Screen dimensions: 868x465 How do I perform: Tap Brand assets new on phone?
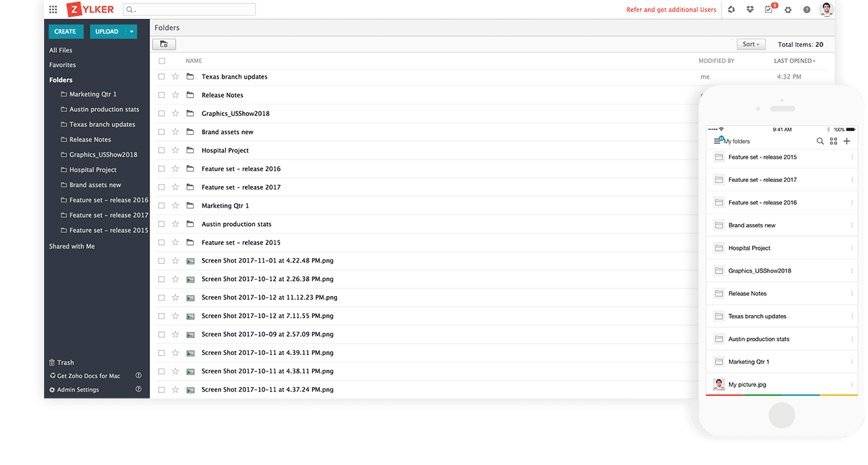[x=752, y=225]
